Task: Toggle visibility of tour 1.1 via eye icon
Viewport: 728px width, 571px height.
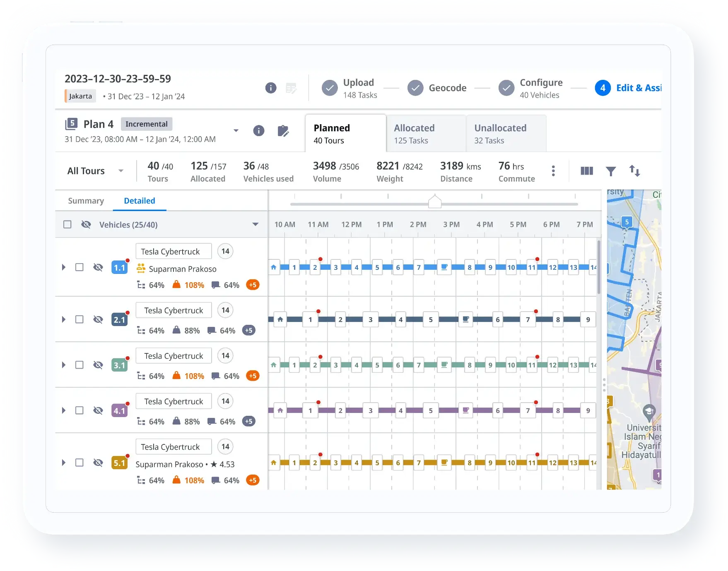Action: (98, 267)
